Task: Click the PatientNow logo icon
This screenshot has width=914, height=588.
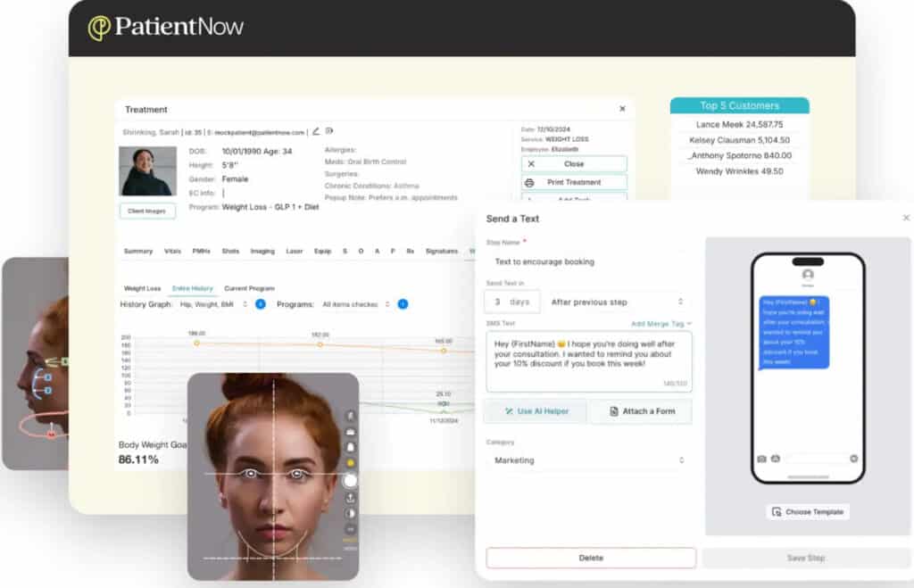Action: tap(99, 28)
